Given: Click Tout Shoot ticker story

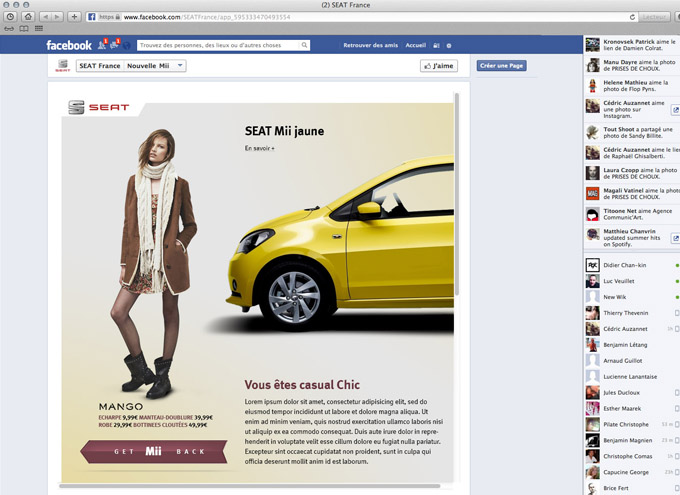Looking at the screenshot, I should [632, 132].
